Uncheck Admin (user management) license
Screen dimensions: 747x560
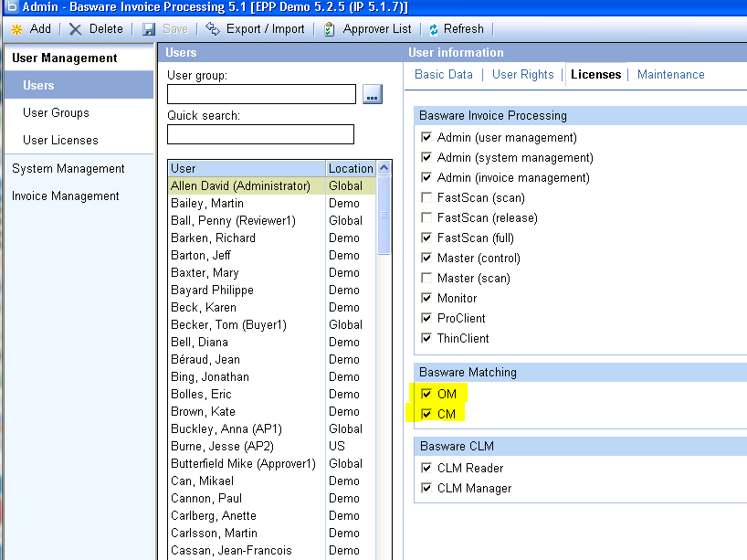pos(426,137)
